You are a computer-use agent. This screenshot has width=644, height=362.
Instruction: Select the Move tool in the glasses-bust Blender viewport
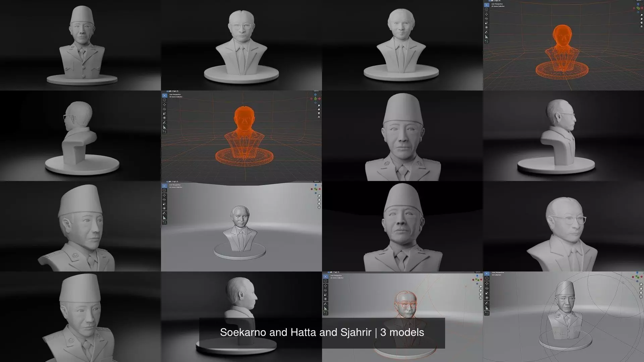[325, 286]
